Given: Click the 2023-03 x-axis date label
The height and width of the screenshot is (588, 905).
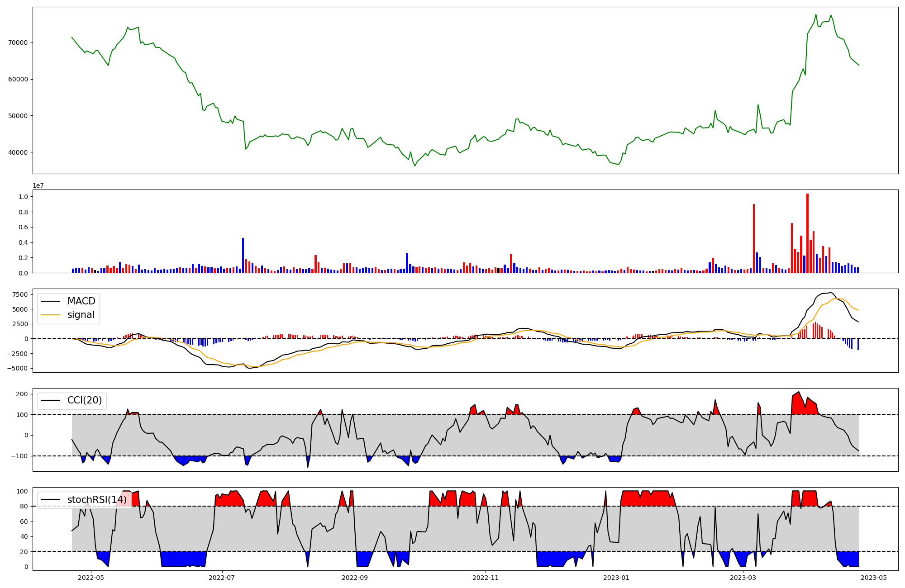Looking at the screenshot, I should [x=743, y=577].
